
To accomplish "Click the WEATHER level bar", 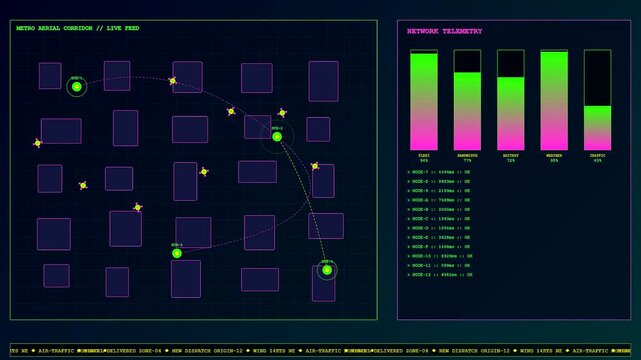I will [554, 100].
